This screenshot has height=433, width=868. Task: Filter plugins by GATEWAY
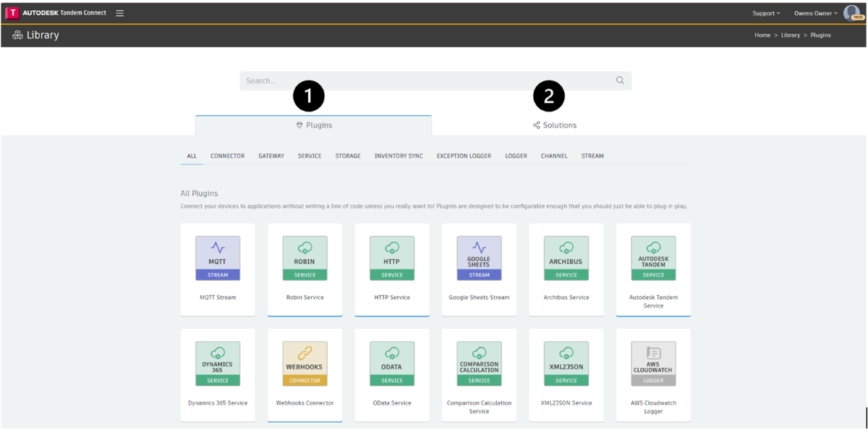point(271,156)
